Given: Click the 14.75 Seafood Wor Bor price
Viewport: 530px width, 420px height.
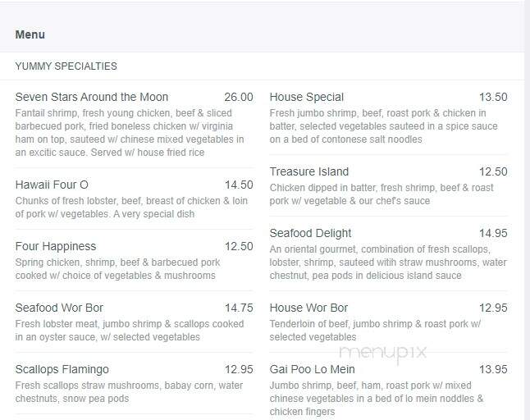Looking at the screenshot, I should [x=239, y=308].
